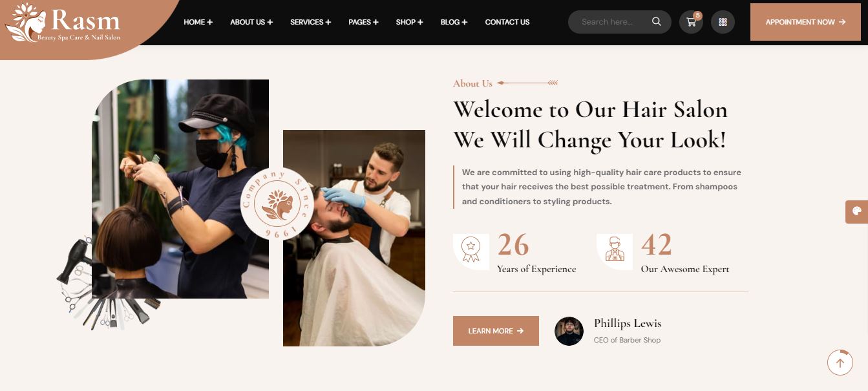Click the scroll-to-top arrow button
The image size is (868, 391).
click(x=840, y=363)
